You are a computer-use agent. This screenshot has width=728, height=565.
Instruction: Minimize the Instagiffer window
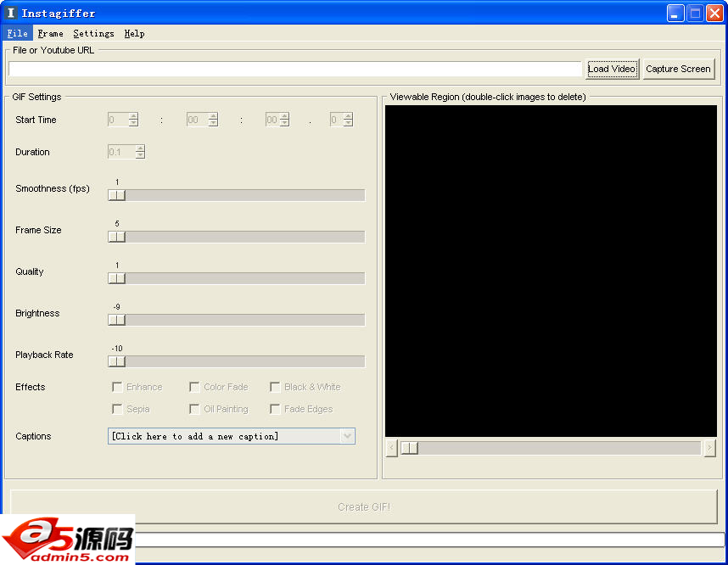(675, 13)
